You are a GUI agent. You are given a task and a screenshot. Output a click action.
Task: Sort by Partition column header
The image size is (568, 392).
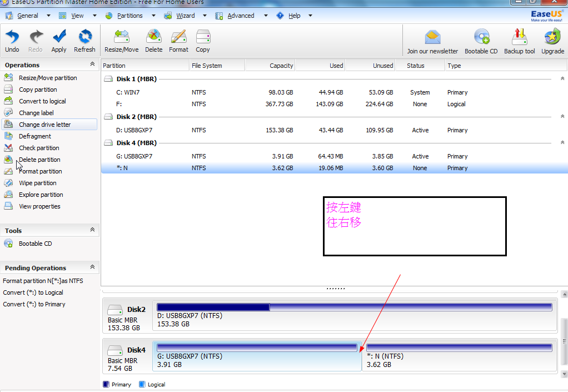(145, 66)
